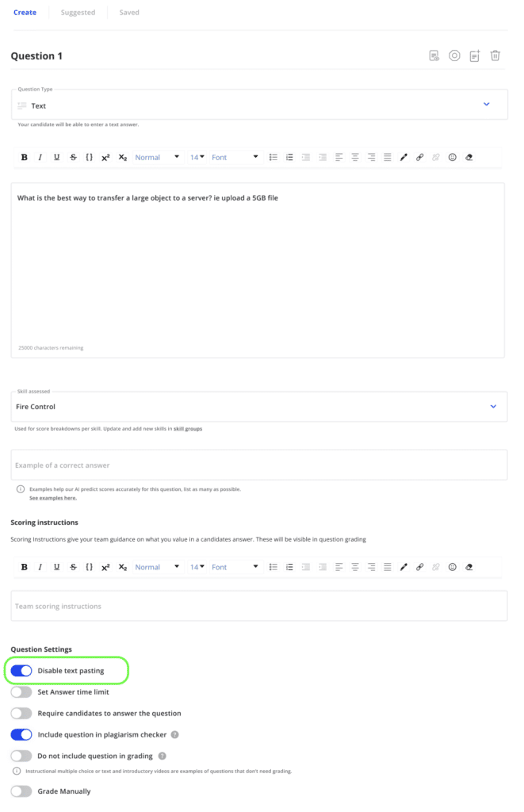
Task: Insert code block in scoring instructions toolbar
Action: point(89,566)
